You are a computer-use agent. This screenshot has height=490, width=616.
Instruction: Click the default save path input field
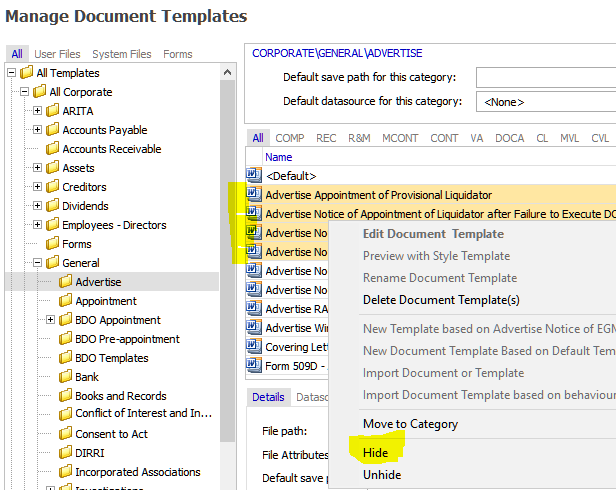[546, 77]
